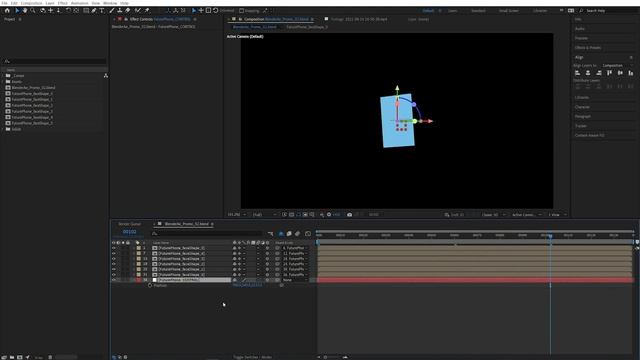Image resolution: width=640 pixels, height=360 pixels.
Task: Open the Tracker panel
Action: (x=580, y=126)
